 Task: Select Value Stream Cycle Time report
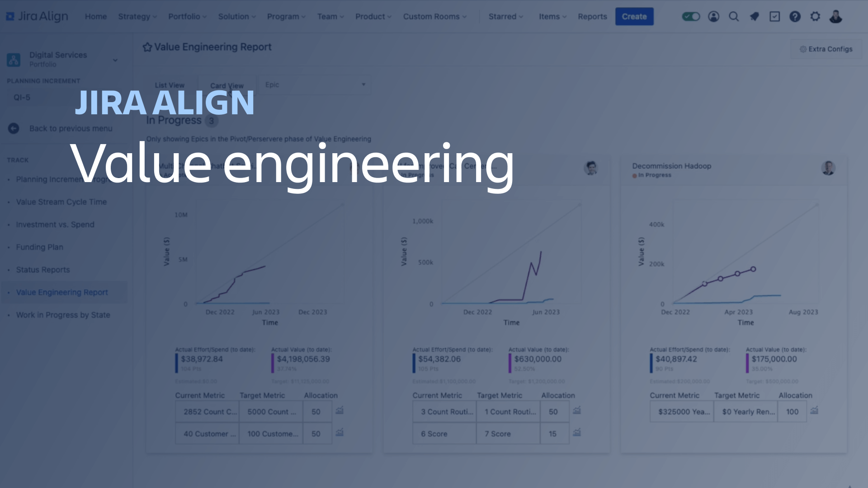[61, 202]
